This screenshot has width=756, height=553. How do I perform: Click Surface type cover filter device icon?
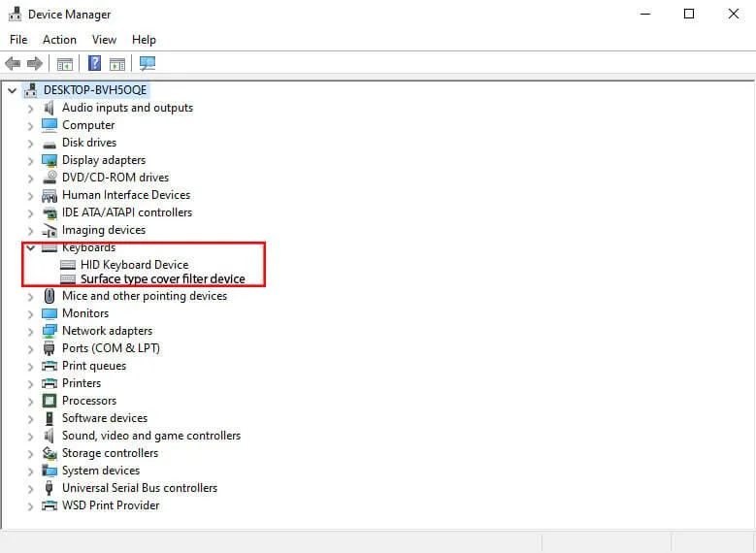(68, 279)
